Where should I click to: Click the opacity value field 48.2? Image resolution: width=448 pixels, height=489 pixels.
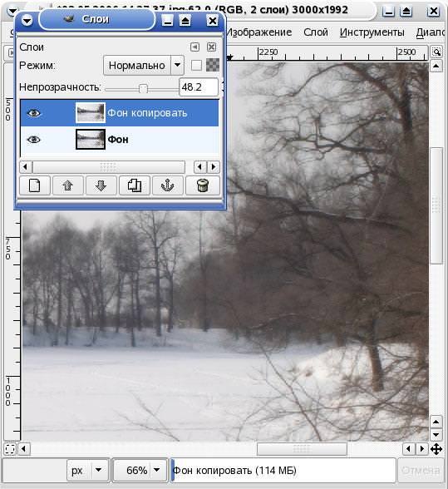tap(199, 87)
